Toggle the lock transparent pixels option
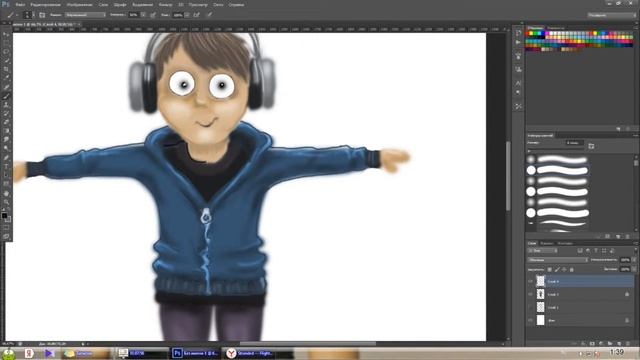 click(550, 269)
